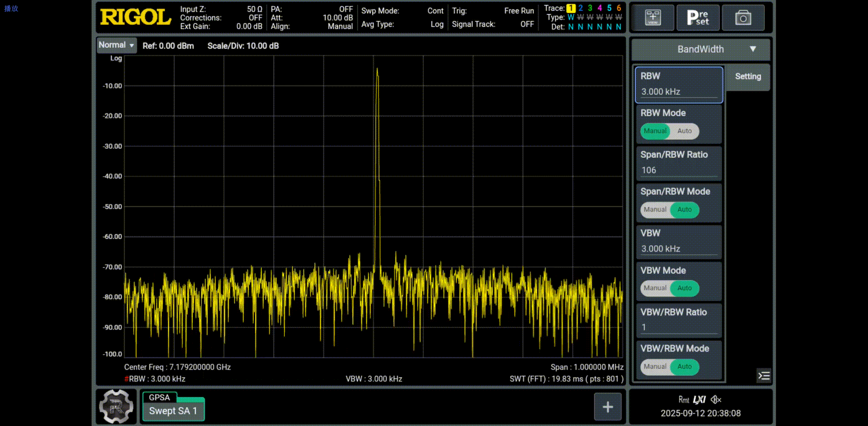Add new measurement with plus icon
Viewport: 868px width, 426px height.
coord(608,406)
